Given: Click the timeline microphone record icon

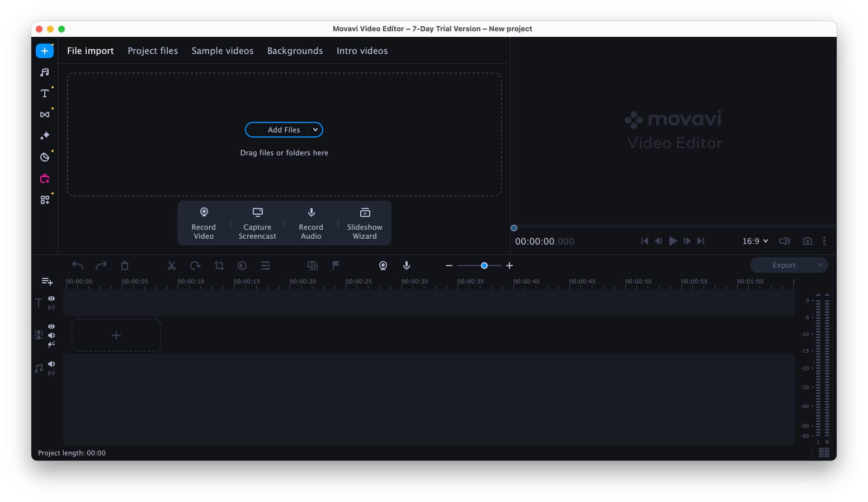Looking at the screenshot, I should 407,266.
